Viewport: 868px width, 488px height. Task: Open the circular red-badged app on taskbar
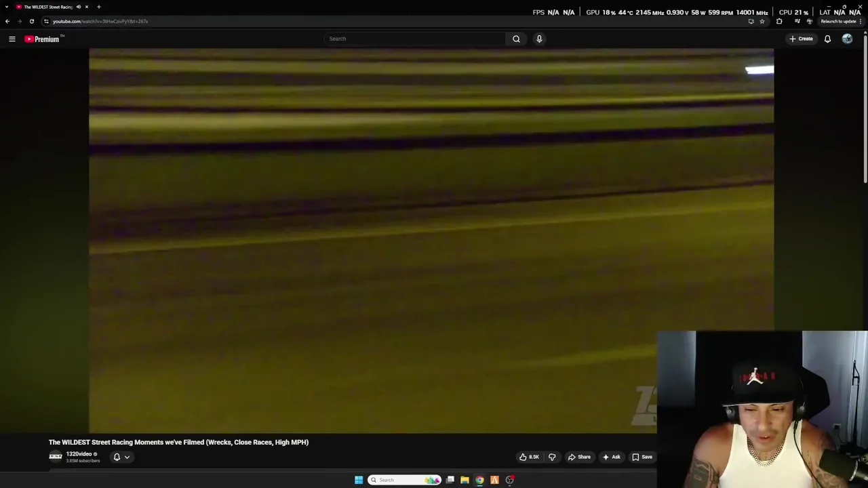(x=509, y=480)
